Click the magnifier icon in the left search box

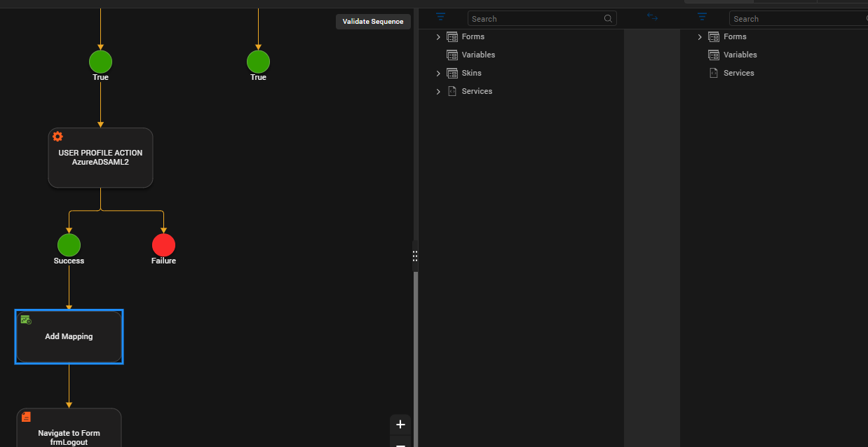[608, 19]
